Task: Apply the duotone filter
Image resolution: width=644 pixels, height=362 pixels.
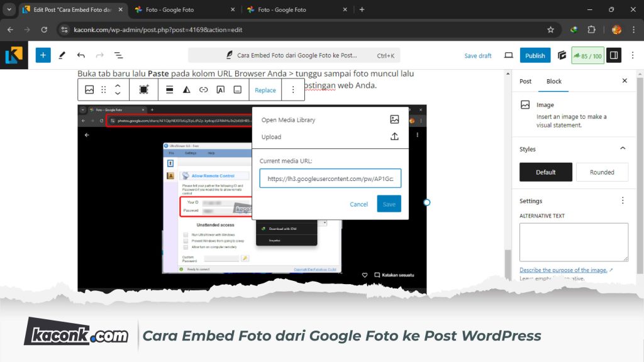Action: click(x=186, y=89)
